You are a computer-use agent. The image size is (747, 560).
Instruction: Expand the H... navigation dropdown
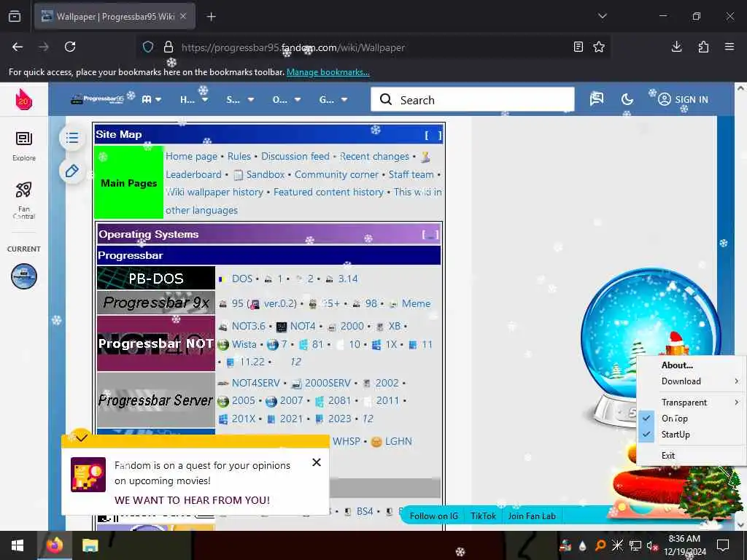[194, 99]
